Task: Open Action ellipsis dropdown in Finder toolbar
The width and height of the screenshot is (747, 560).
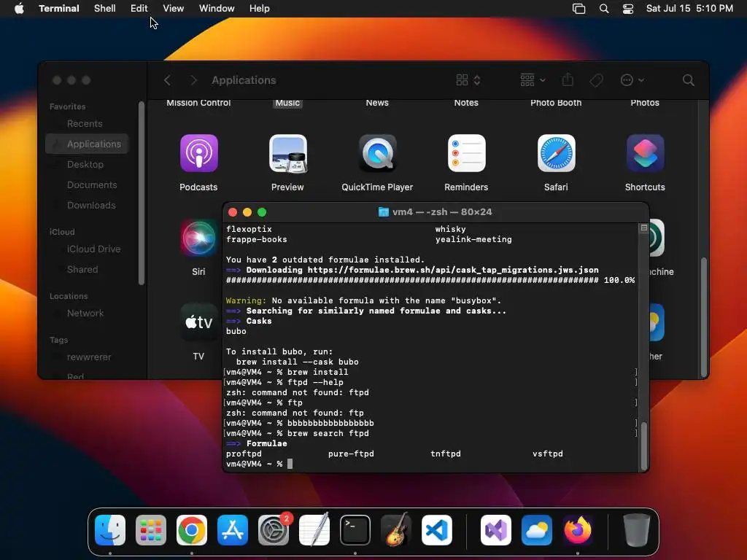Action: point(632,80)
